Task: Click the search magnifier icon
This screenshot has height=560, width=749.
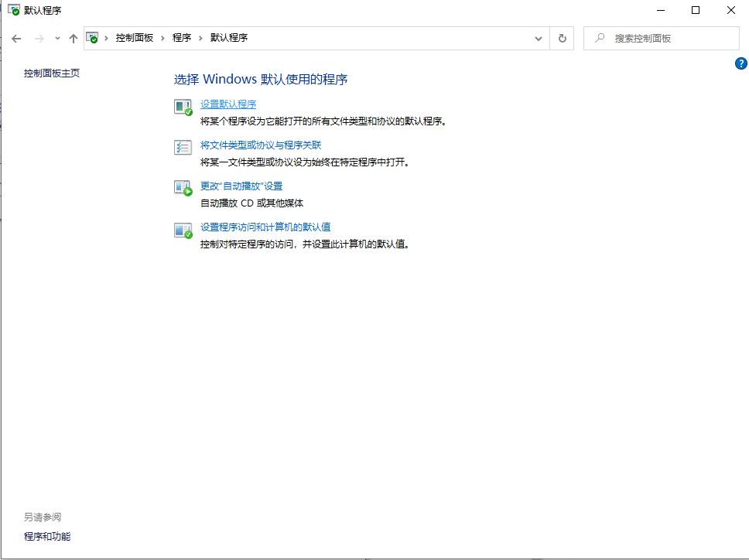Action: tap(600, 38)
